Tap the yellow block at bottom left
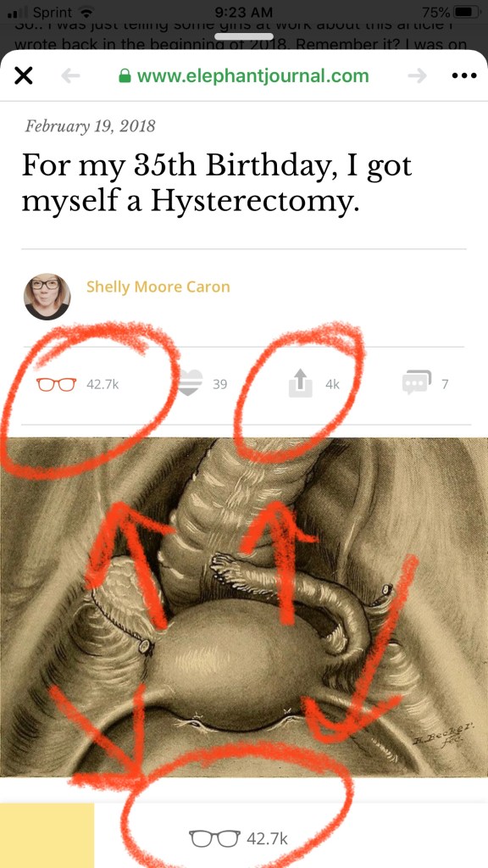This screenshot has width=488, height=868. (47, 835)
